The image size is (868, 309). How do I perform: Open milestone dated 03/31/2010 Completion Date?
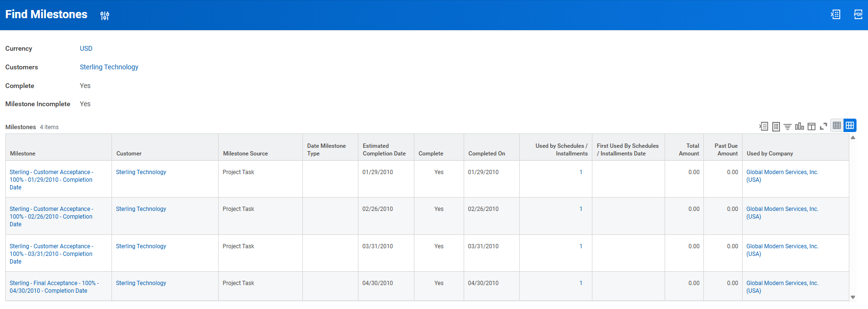(51, 254)
